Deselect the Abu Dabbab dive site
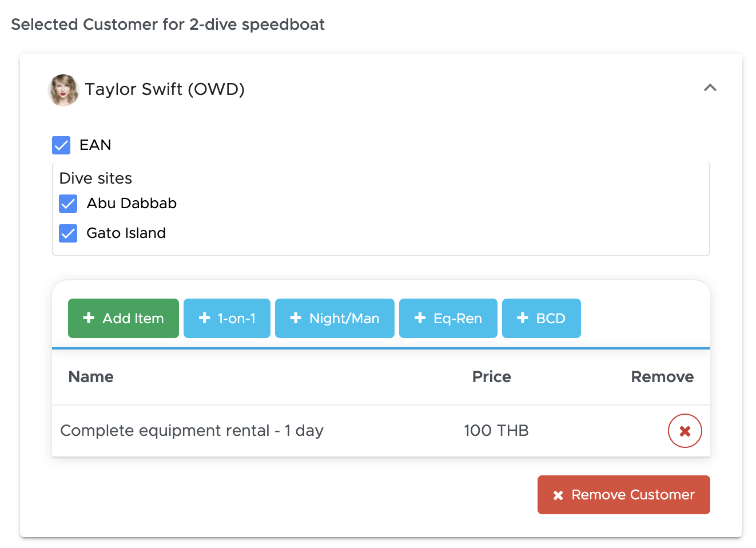 (x=68, y=204)
